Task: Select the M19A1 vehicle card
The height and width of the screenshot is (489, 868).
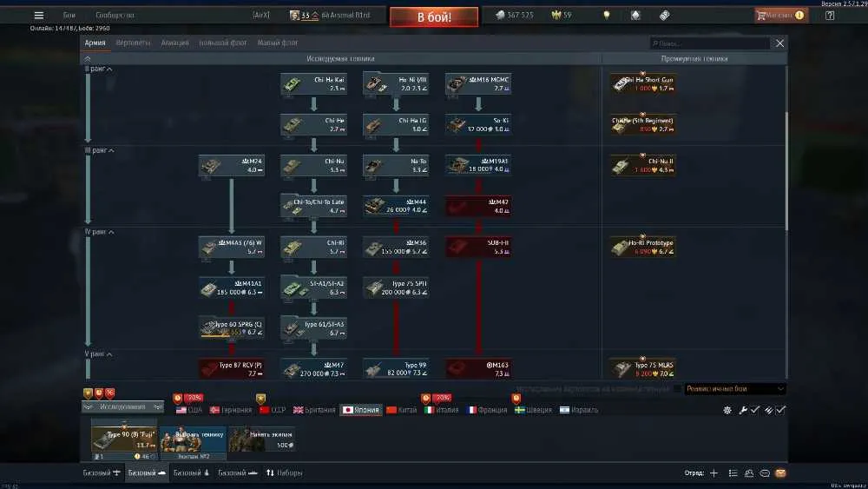Action: pyautogui.click(x=478, y=166)
